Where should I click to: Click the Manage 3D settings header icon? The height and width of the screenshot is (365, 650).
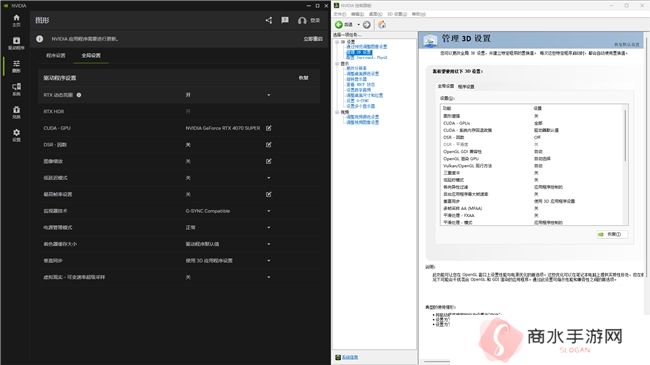[x=430, y=40]
